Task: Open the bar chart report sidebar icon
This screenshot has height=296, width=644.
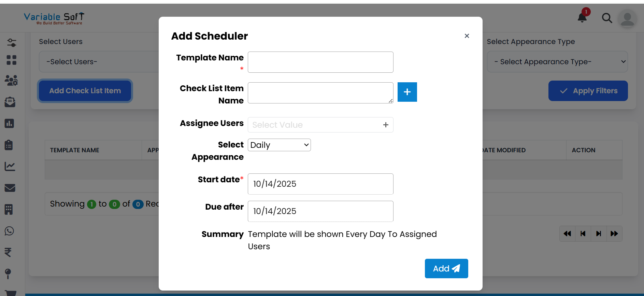Action: coord(9,123)
